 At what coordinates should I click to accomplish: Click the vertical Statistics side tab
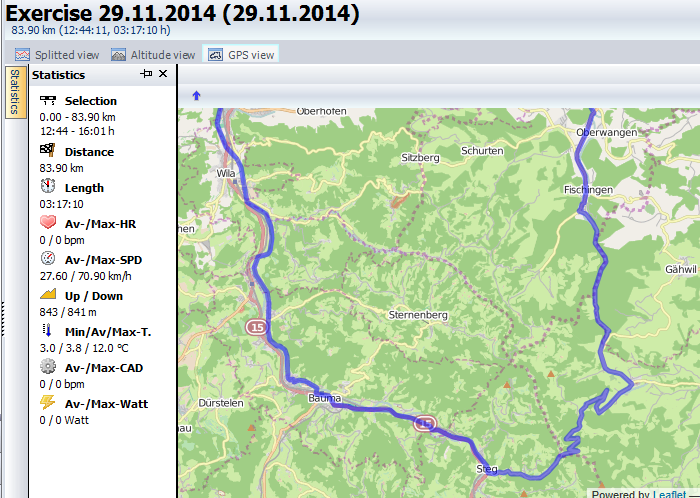click(x=15, y=93)
